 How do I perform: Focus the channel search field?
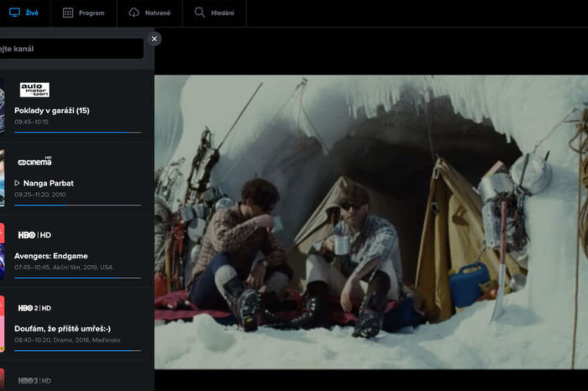(x=71, y=49)
